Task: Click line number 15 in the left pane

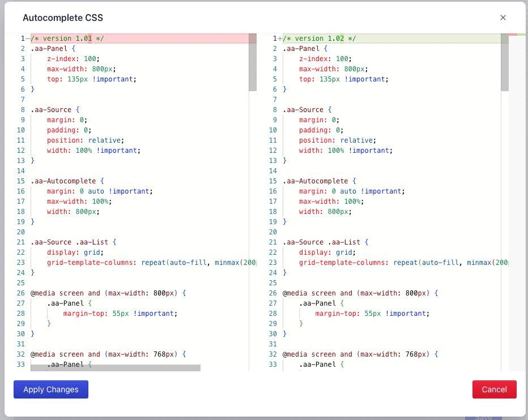Action: click(20, 181)
